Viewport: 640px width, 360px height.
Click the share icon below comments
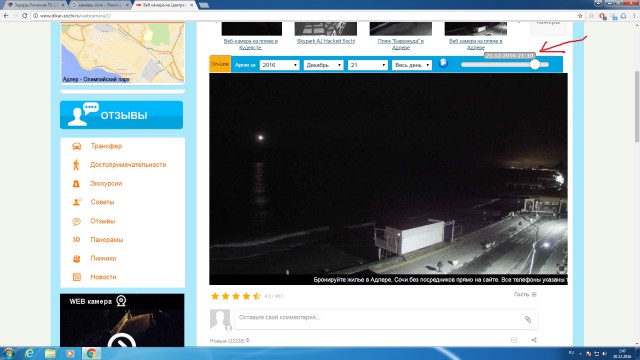534,340
